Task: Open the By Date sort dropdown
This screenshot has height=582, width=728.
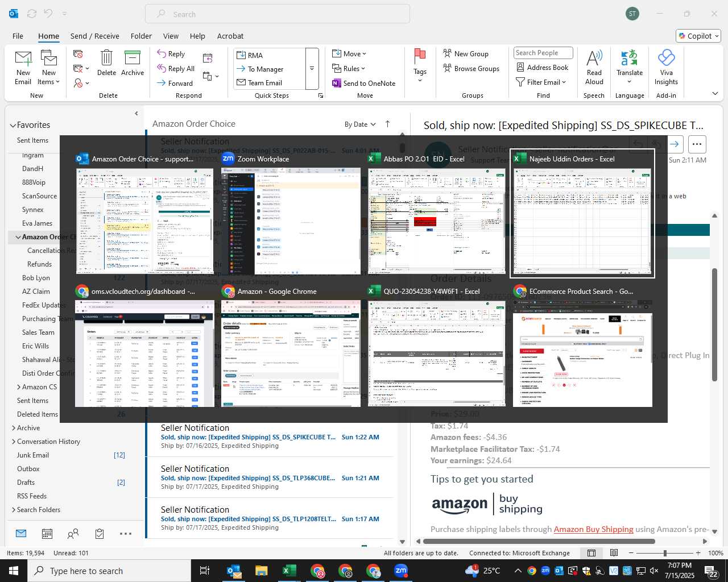Action: pos(360,124)
